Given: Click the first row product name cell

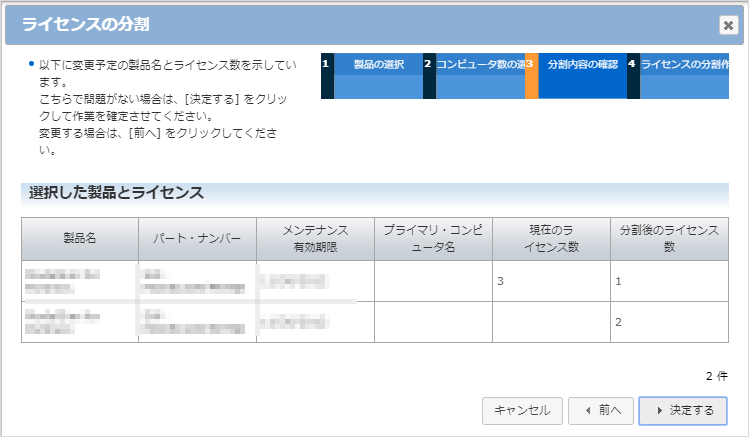Looking at the screenshot, I should 80,282.
